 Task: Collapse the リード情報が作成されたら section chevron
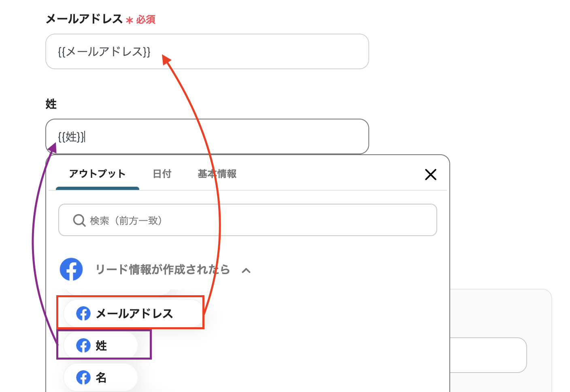pos(246,271)
